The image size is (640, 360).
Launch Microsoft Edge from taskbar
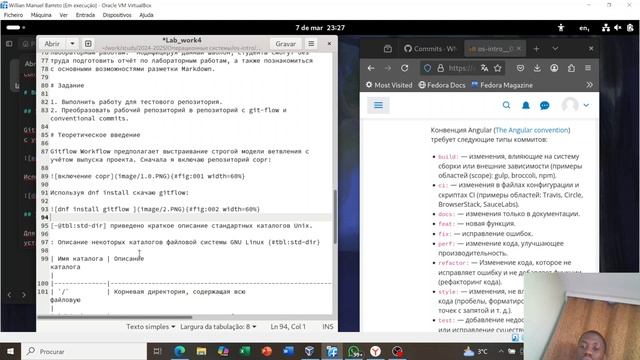pos(180,351)
